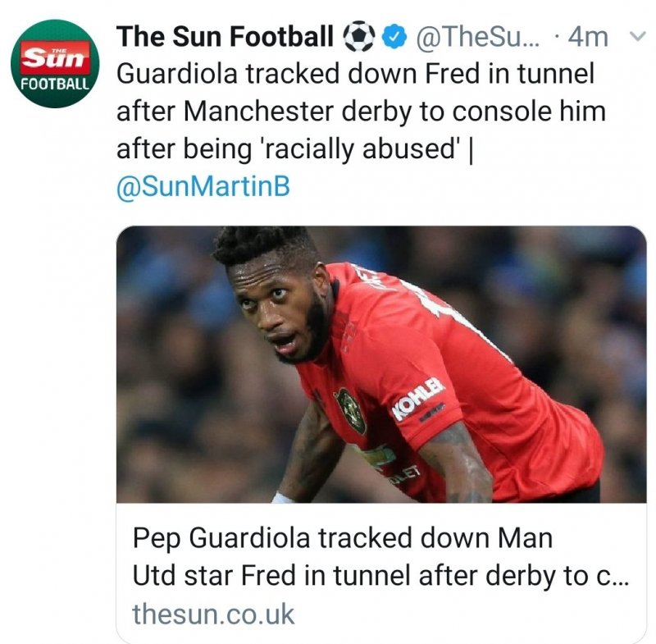The image size is (656, 644).
Task: Click the KOHLER sleeve logo in photo
Action: click(417, 398)
